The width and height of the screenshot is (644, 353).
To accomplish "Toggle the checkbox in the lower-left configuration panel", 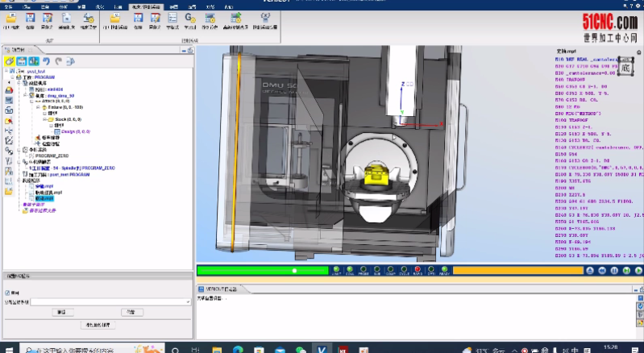I will (x=8, y=293).
